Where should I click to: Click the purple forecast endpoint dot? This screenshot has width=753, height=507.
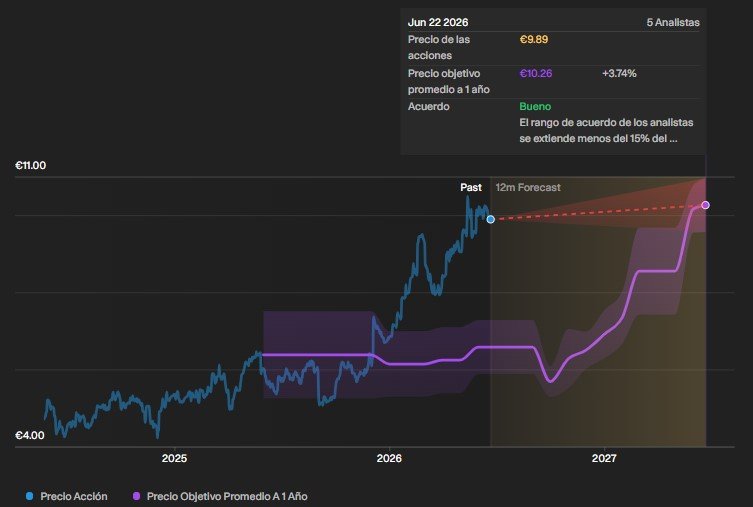(x=705, y=205)
